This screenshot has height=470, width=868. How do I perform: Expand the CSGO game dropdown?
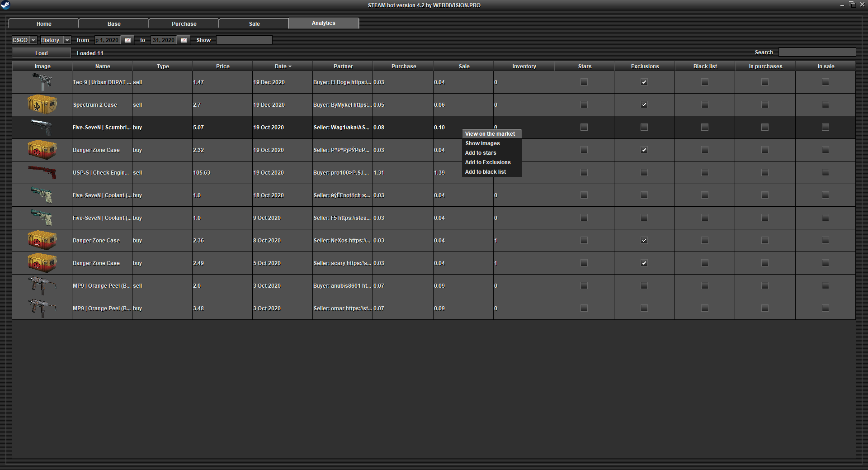point(33,40)
